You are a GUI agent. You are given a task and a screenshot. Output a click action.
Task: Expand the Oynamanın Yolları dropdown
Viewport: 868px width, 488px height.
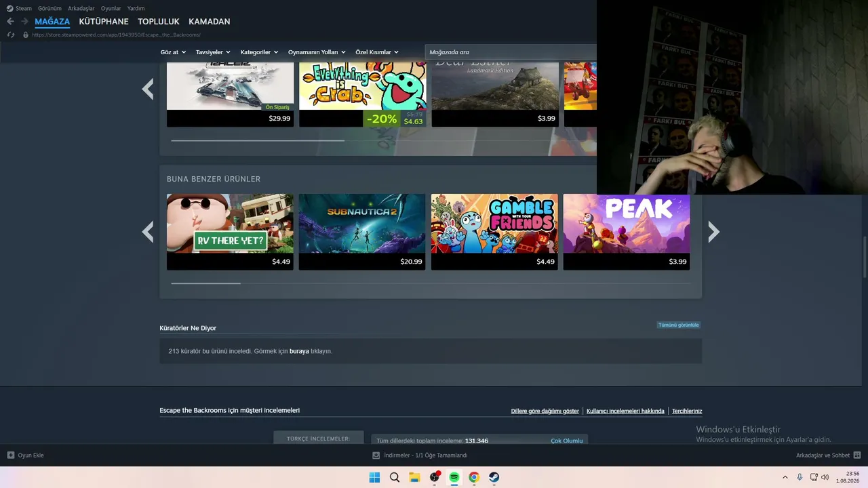[x=317, y=52]
